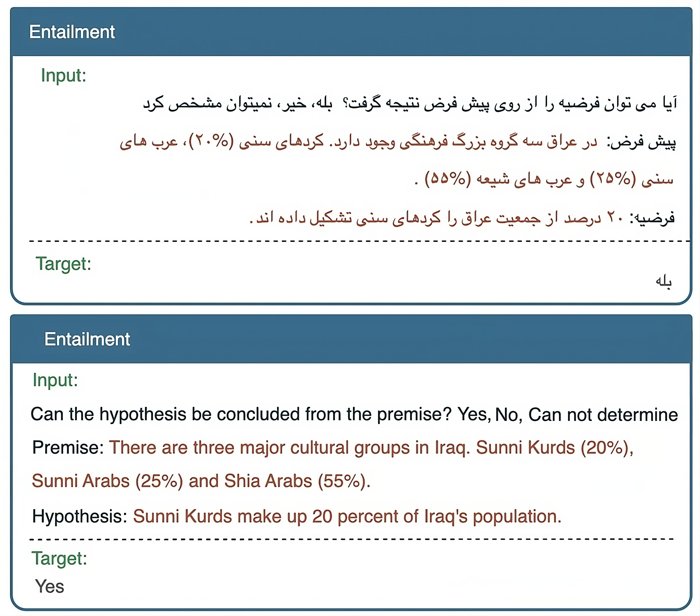Click the text Sunni Kurds (20%) in the premise
Screen dimensions: 700x616
(555, 448)
